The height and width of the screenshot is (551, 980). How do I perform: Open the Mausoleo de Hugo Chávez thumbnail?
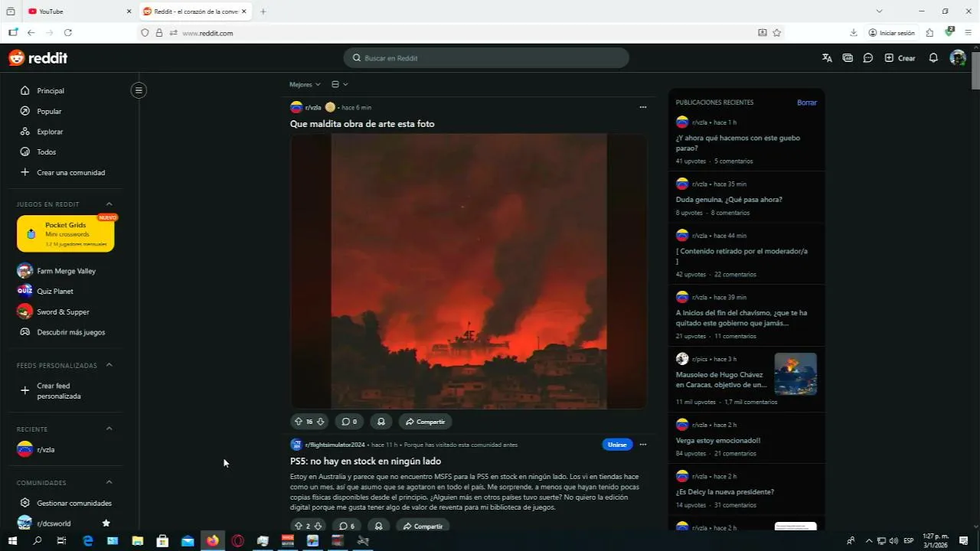(x=795, y=374)
